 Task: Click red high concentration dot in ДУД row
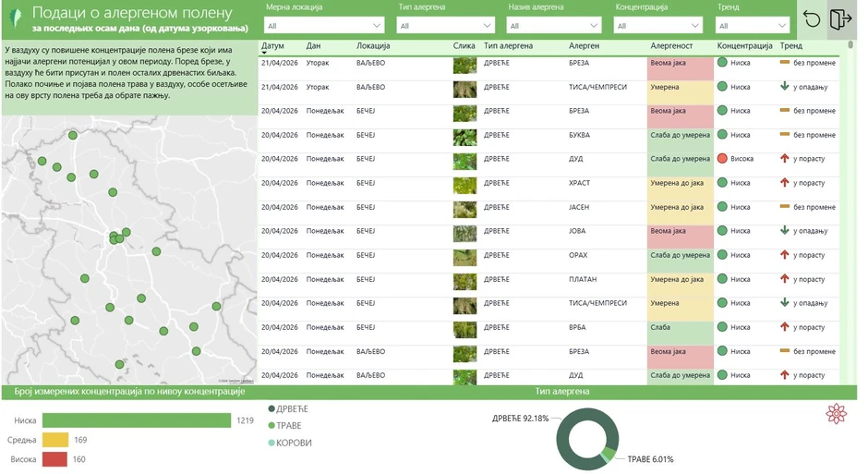point(722,159)
